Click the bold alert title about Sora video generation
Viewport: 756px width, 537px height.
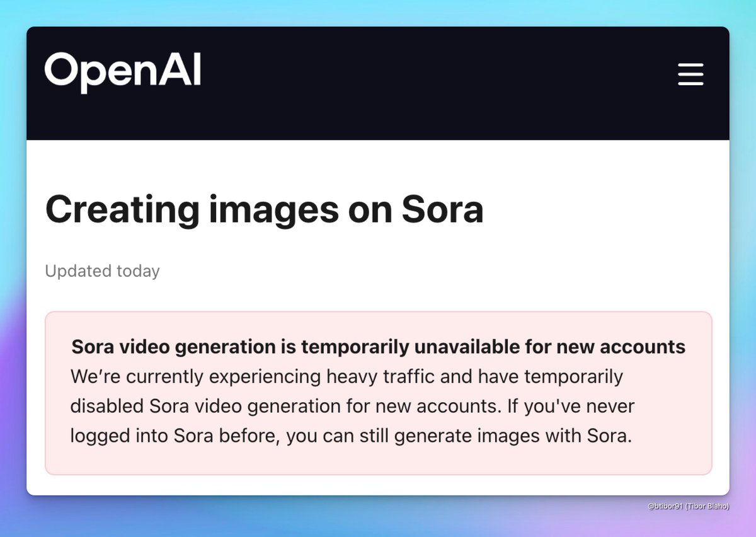(378, 347)
